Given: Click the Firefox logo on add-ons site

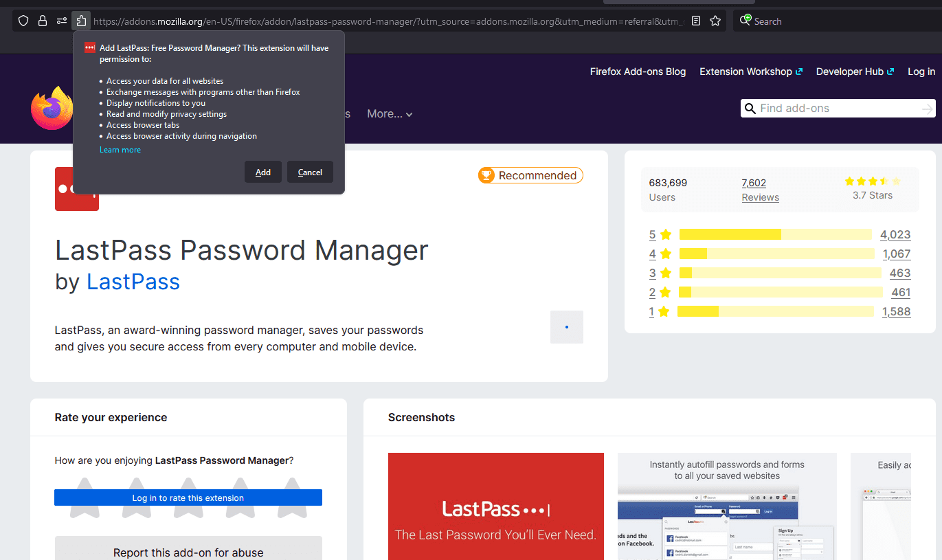Looking at the screenshot, I should (52, 108).
